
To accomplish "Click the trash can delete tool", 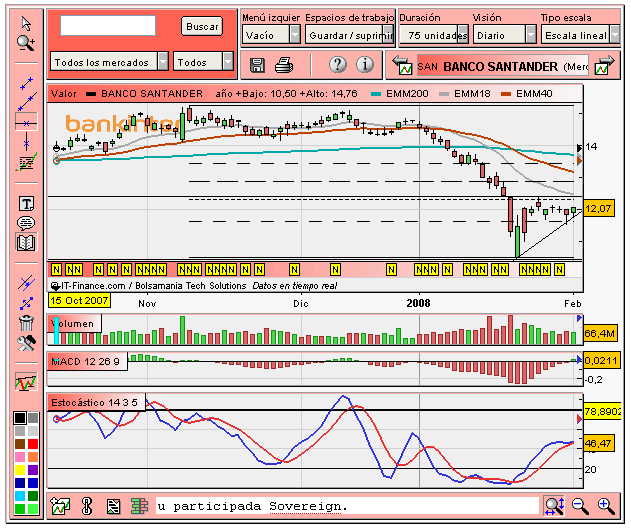I will 26,323.
